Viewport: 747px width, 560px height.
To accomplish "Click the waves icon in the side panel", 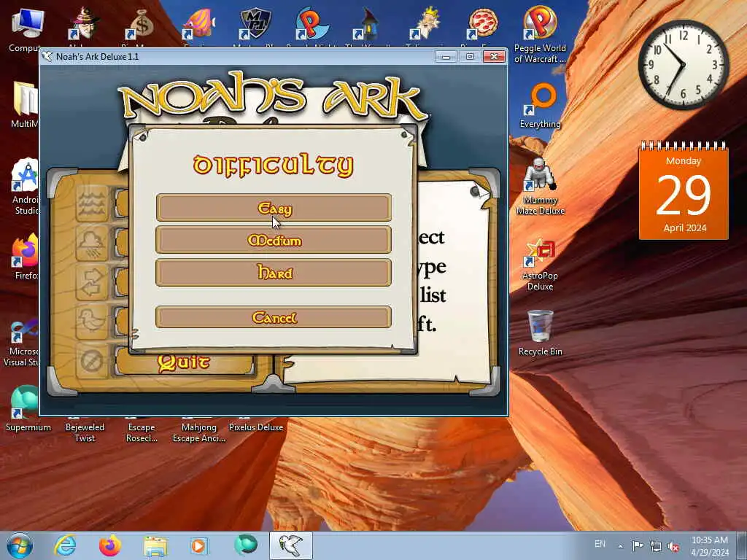I will [91, 205].
